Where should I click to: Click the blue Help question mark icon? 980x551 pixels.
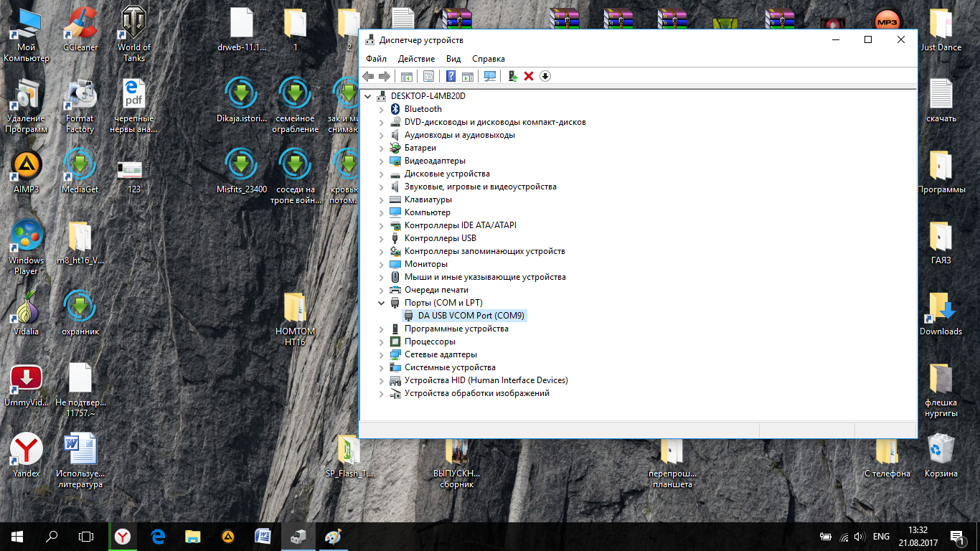tap(451, 76)
